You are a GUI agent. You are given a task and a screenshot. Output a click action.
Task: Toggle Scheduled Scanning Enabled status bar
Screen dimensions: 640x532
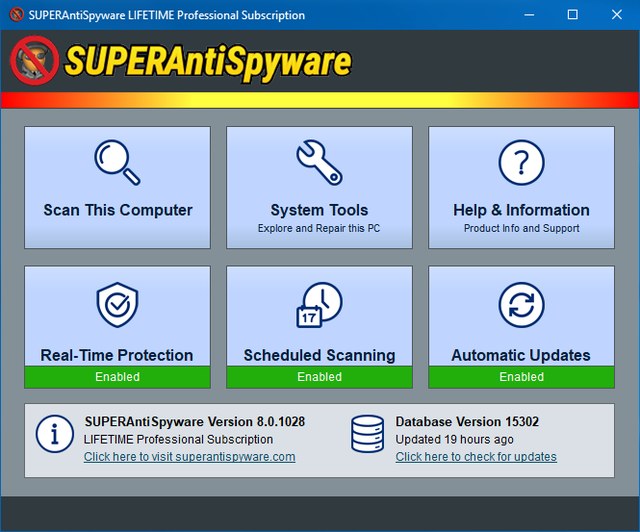[x=319, y=377]
